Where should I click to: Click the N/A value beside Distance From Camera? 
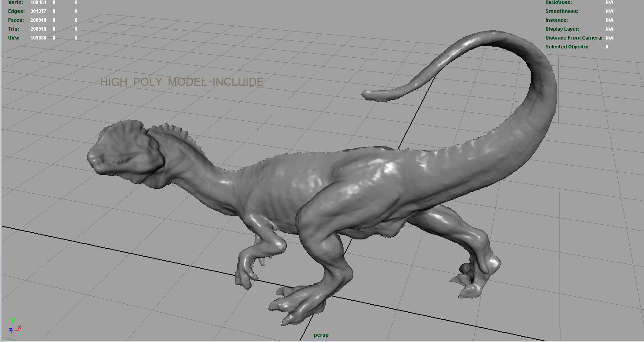pos(609,38)
